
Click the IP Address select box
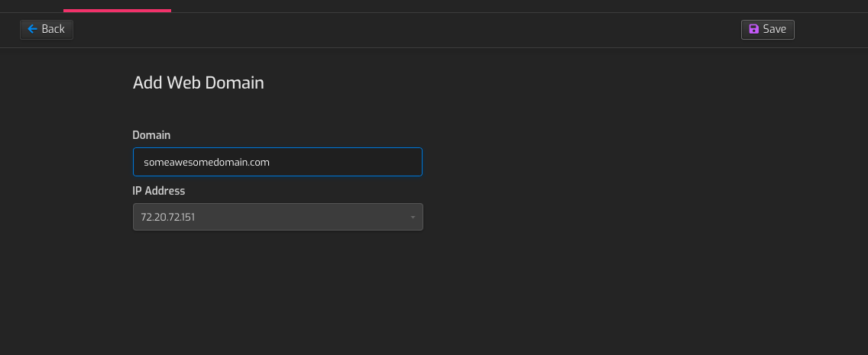[x=278, y=217]
